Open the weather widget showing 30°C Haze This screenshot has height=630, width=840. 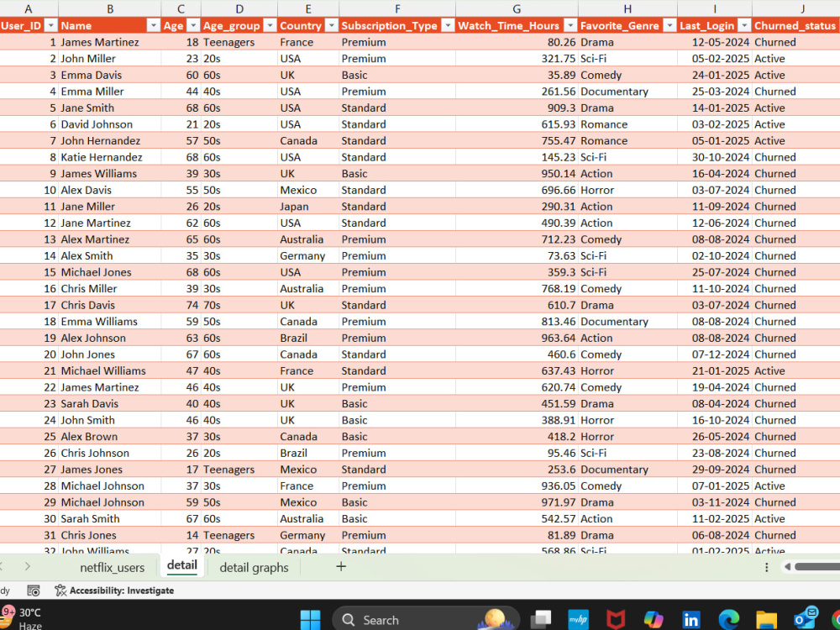coord(23,619)
